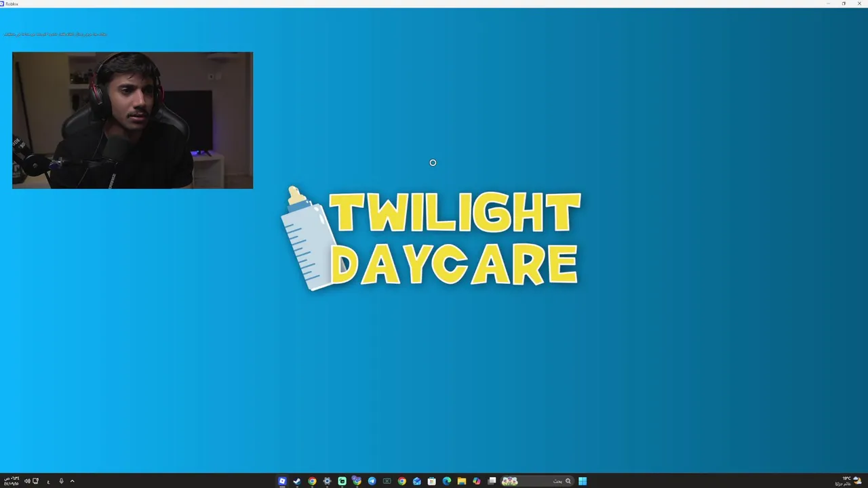Close the Roblox window
Viewport: 868px width, 488px height.
click(x=860, y=3)
